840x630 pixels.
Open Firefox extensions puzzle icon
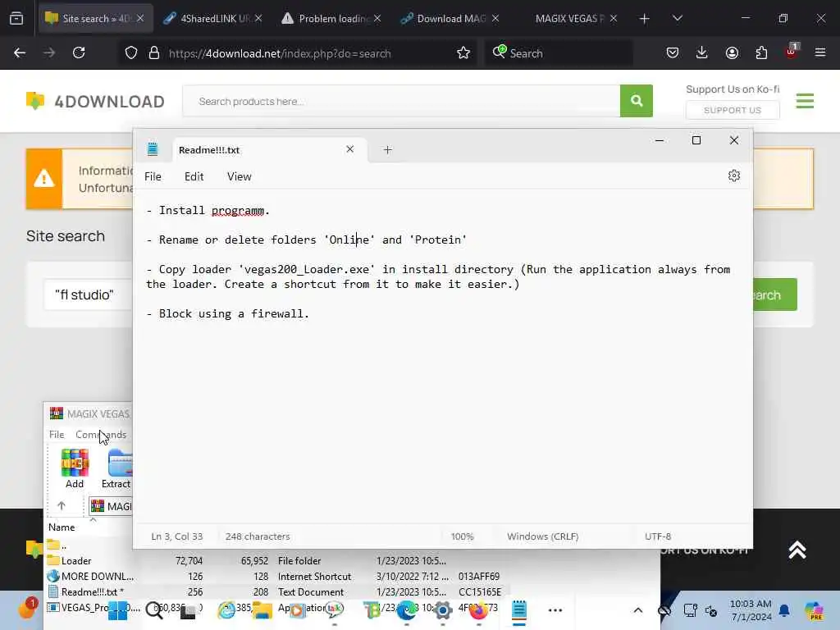point(761,52)
